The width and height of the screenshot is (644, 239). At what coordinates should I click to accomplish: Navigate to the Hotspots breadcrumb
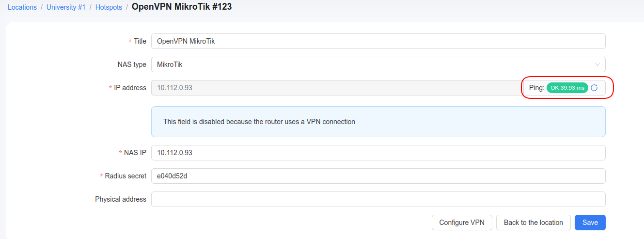click(109, 7)
